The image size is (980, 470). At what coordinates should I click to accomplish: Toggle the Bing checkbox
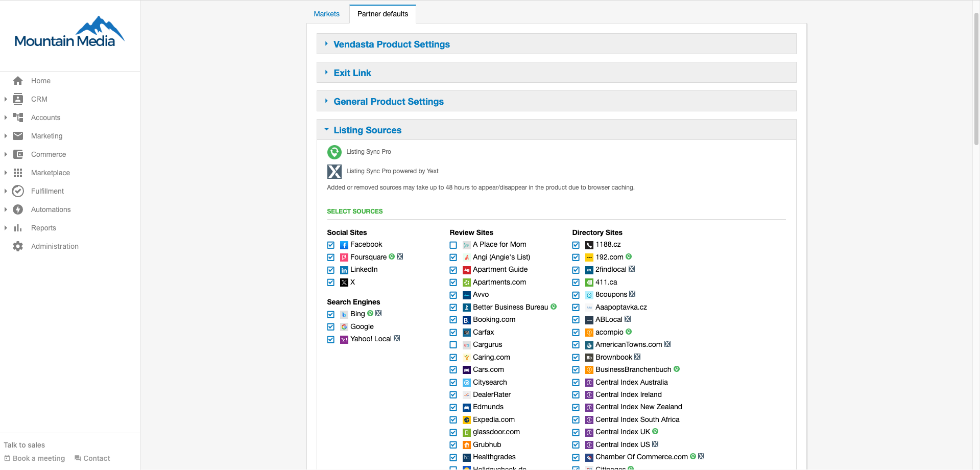tap(331, 315)
